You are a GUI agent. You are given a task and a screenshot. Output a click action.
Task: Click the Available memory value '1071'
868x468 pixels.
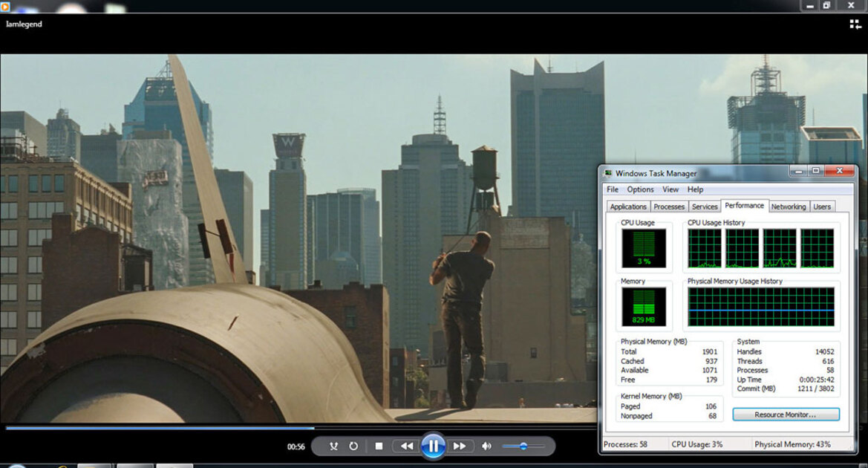[x=710, y=370]
